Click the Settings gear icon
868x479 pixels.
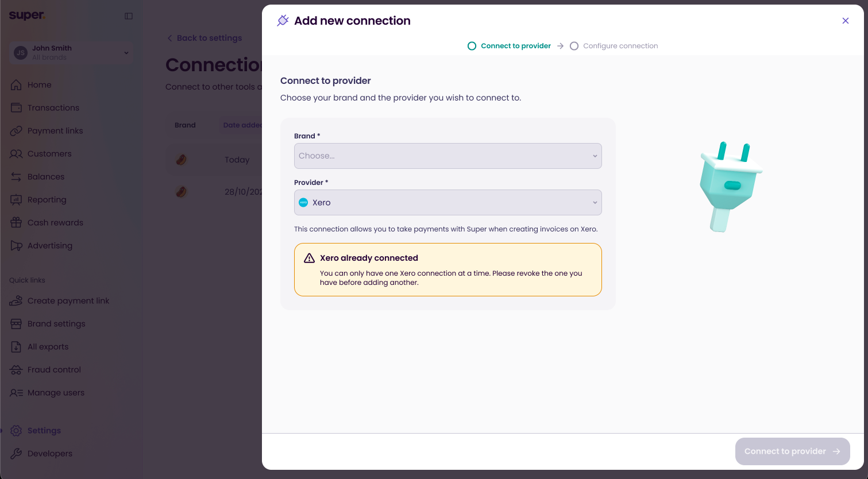coord(16,431)
